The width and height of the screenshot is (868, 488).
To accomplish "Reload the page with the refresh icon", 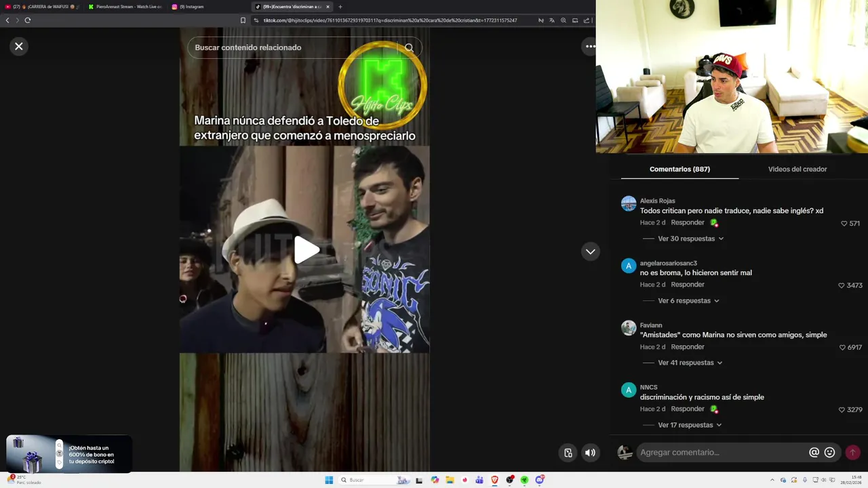I will click(x=28, y=20).
